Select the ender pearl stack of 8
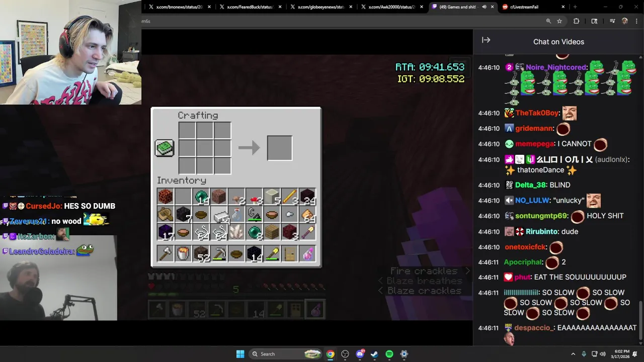644x362 pixels. (254, 232)
